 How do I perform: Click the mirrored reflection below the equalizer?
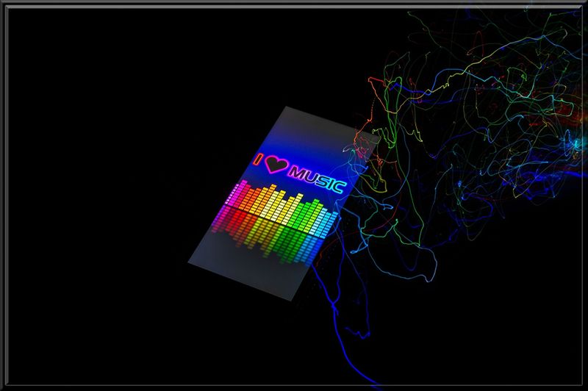pos(272,235)
